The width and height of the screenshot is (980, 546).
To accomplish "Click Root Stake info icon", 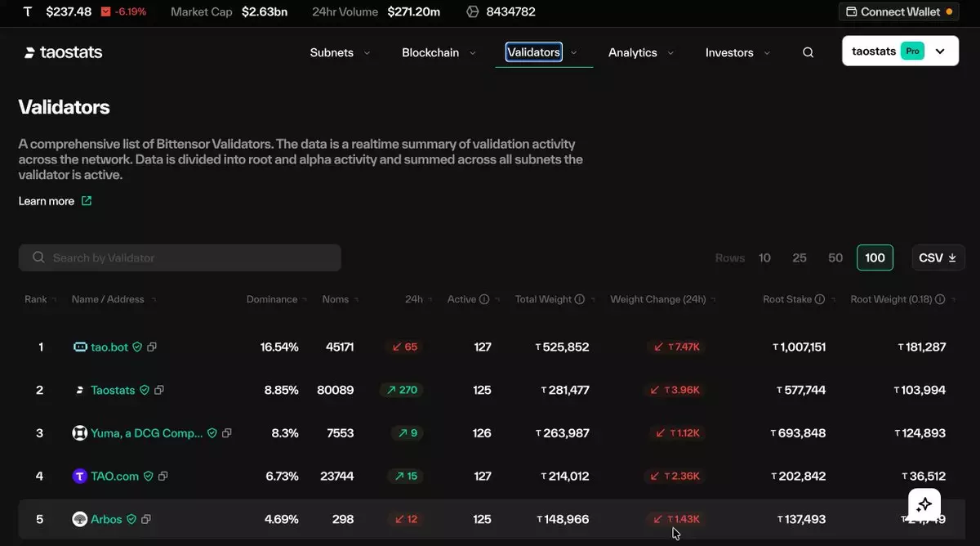I will 820,299.
